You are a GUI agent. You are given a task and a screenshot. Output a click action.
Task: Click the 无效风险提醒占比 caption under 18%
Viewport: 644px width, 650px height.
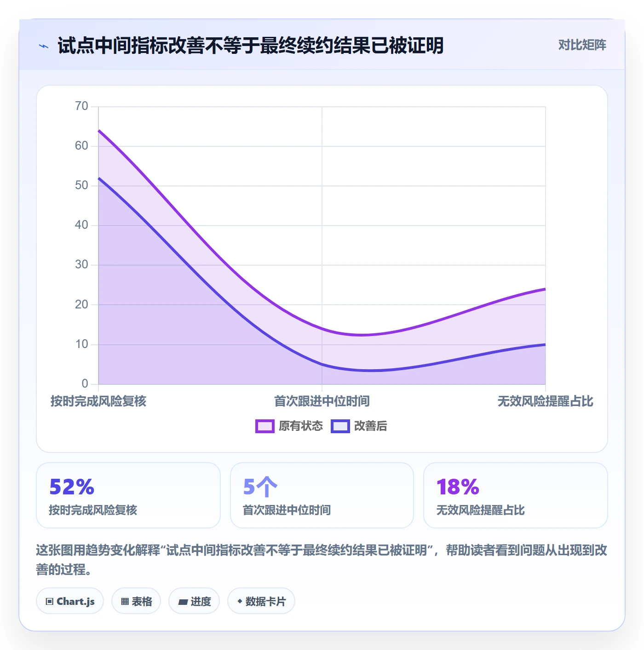click(480, 510)
